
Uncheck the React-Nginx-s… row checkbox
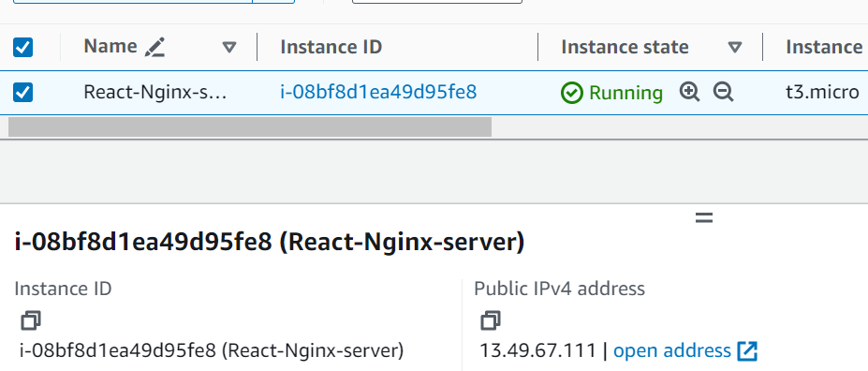point(22,92)
